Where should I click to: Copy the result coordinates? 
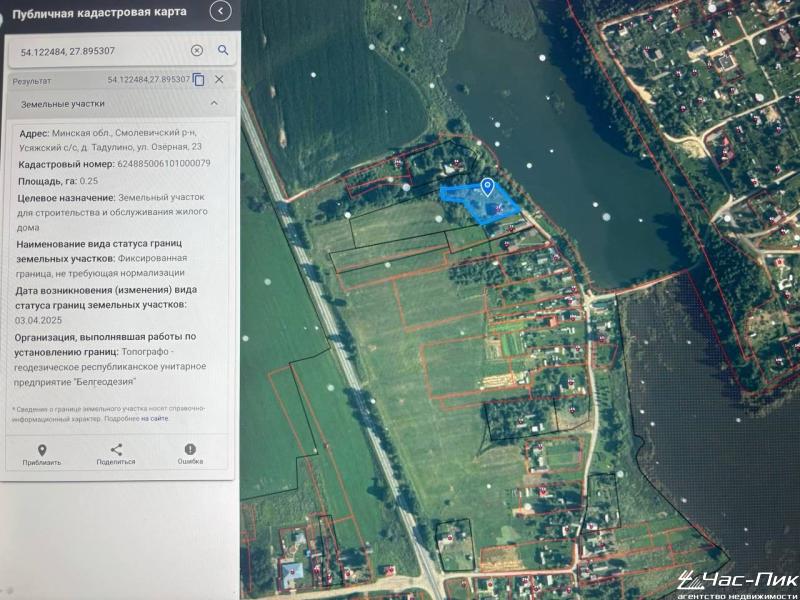click(199, 80)
